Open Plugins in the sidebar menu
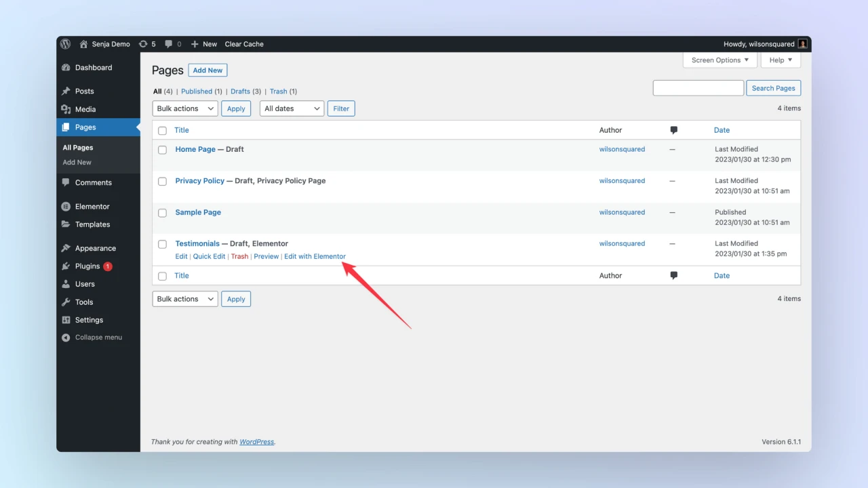Screen dimensions: 868x488 pos(87,266)
